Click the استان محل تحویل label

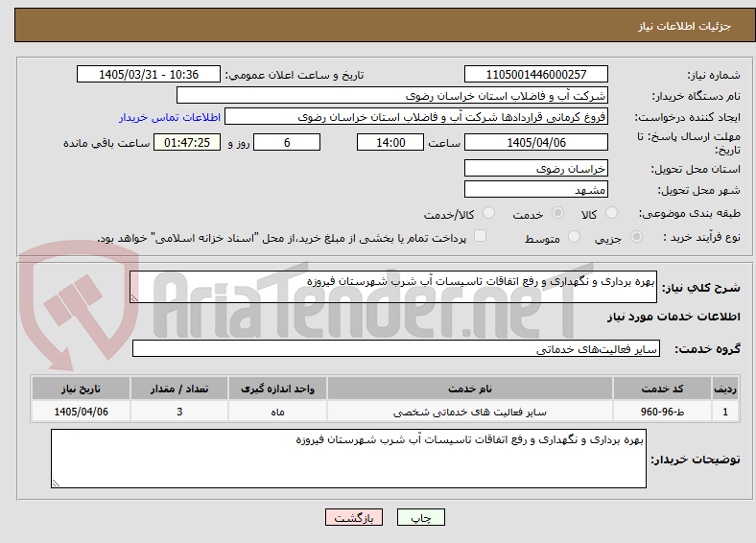(696, 169)
